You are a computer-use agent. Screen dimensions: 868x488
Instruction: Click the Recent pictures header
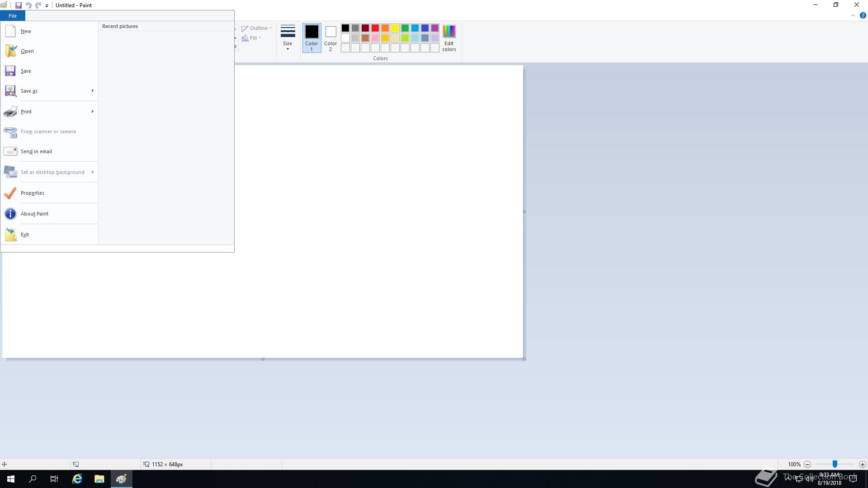(x=120, y=26)
